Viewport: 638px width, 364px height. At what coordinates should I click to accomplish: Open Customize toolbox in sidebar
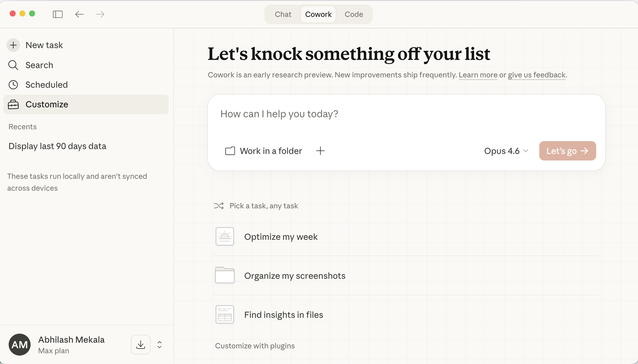pos(46,105)
